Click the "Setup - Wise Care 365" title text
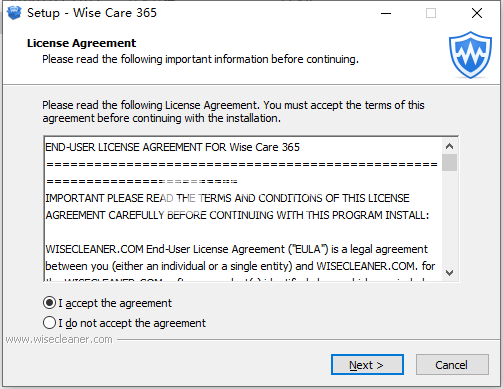The height and width of the screenshot is (389, 503). pyautogui.click(x=92, y=13)
